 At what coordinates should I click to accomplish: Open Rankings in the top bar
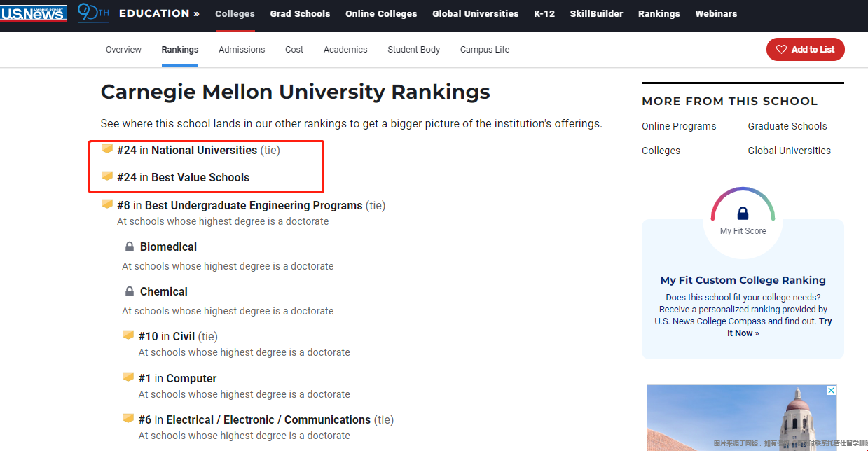659,14
